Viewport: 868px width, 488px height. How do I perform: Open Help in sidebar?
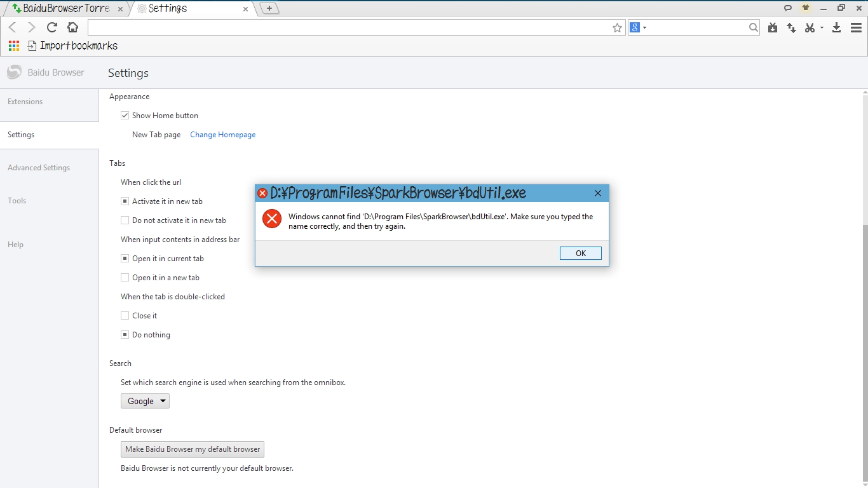[x=16, y=245]
